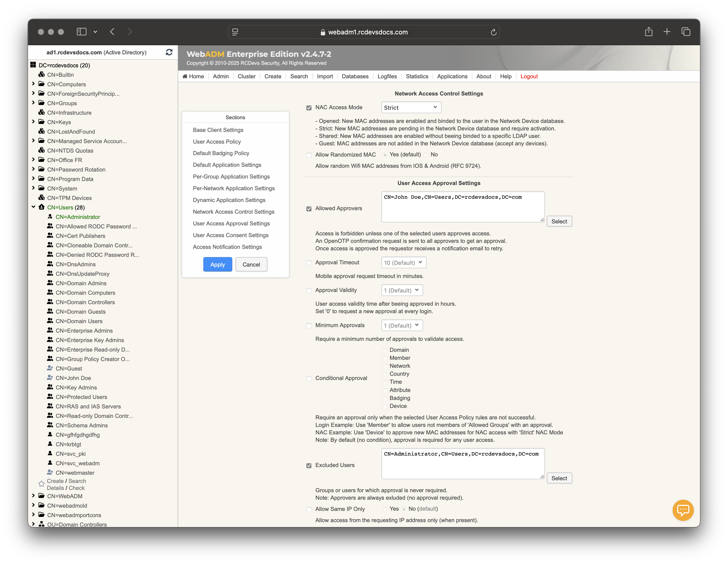Click the reader page icon in address bar
728x564 pixels.
235,32
